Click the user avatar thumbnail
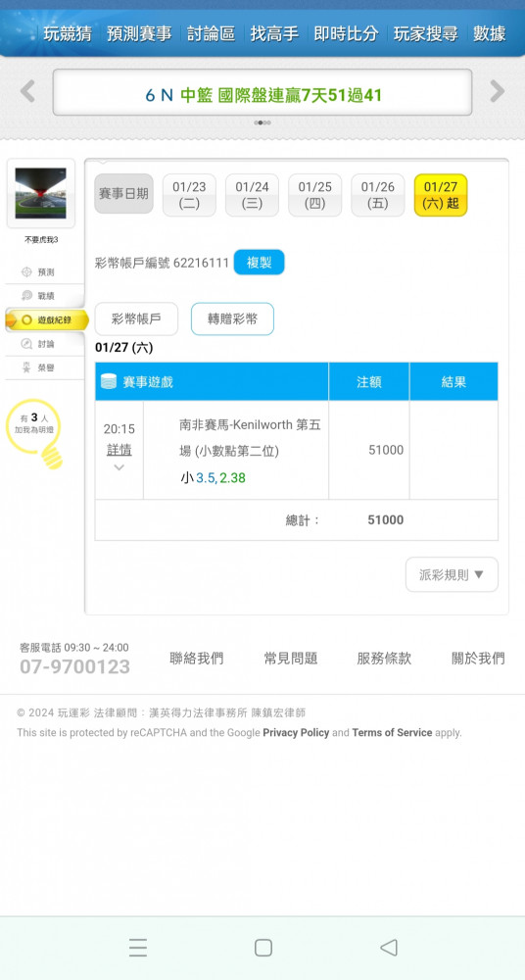The height and width of the screenshot is (980, 525). [40, 193]
